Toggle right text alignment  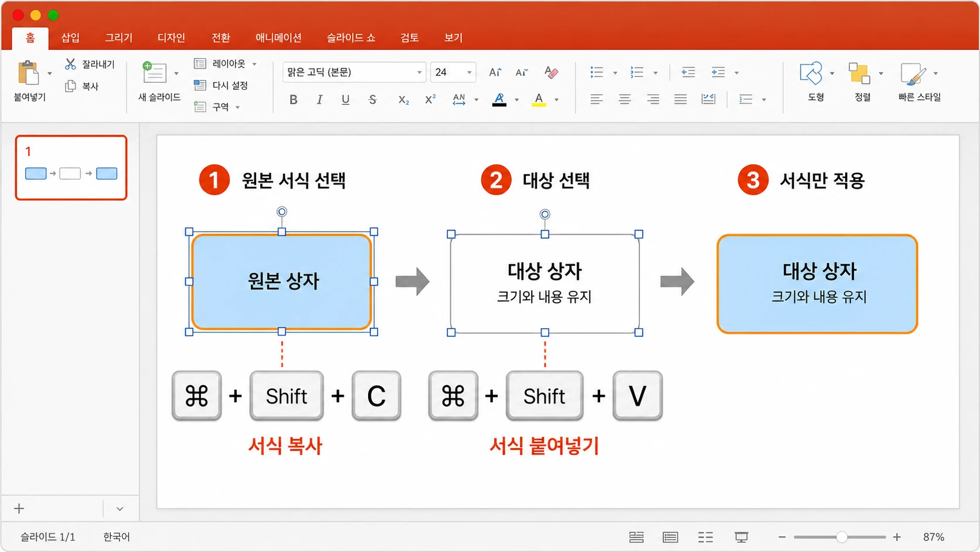point(653,99)
